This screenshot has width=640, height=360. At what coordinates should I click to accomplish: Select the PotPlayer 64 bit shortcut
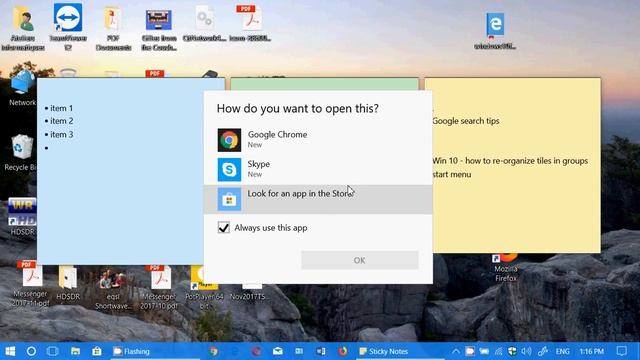(204, 288)
